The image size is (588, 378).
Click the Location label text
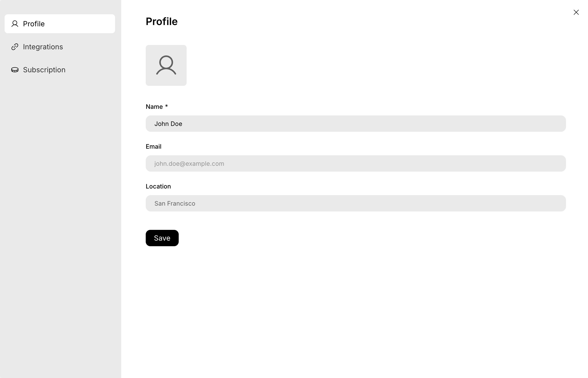pos(158,186)
